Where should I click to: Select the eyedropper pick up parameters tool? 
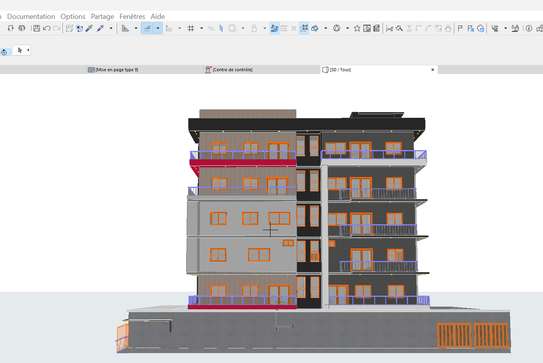pyautogui.click(x=89, y=28)
